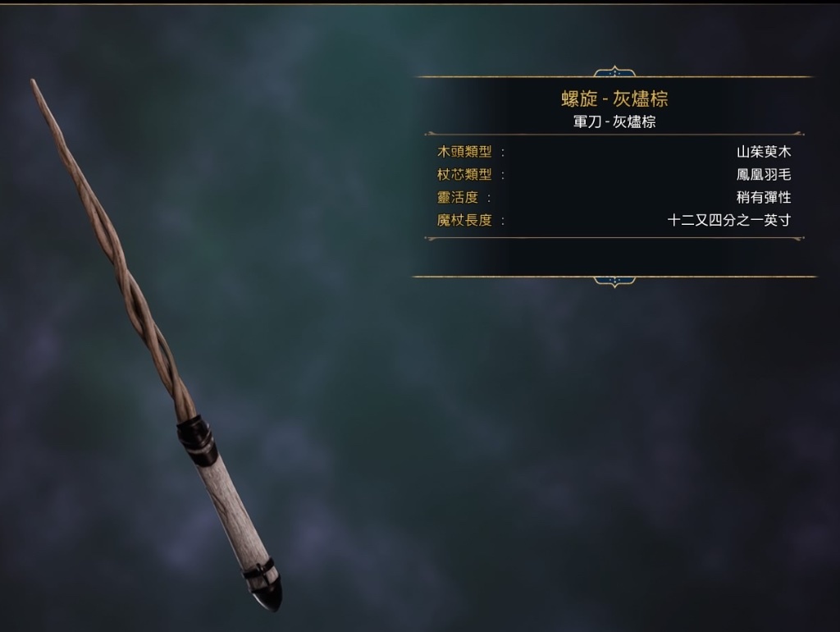
Task: Click the 木頭類型 label
Action: (464, 152)
